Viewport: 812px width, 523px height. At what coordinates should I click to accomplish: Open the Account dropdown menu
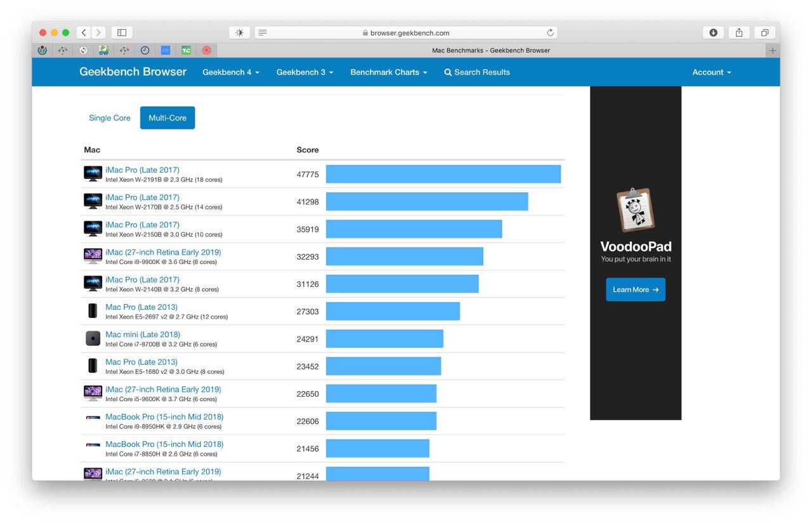point(710,72)
